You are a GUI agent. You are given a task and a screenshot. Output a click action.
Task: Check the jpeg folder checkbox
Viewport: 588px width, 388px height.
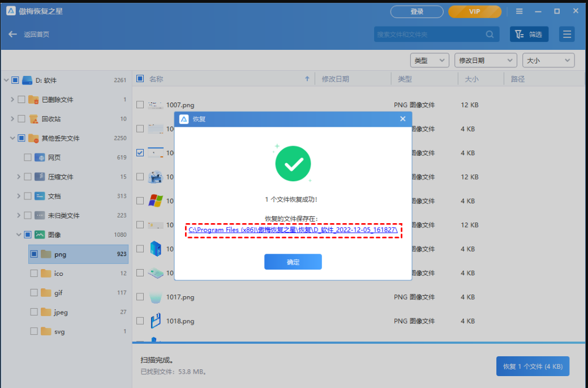point(34,312)
